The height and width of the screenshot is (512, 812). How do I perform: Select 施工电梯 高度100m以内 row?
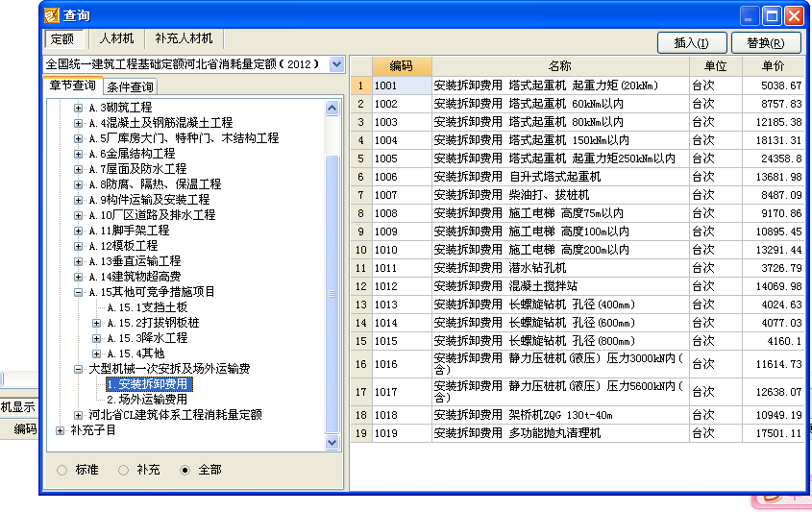pos(578,232)
